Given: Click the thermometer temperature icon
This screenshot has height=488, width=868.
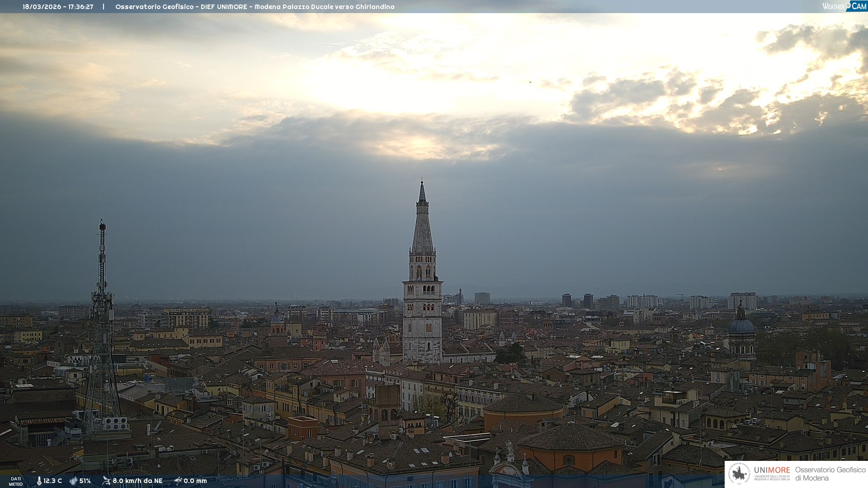Looking at the screenshot, I should [x=39, y=481].
